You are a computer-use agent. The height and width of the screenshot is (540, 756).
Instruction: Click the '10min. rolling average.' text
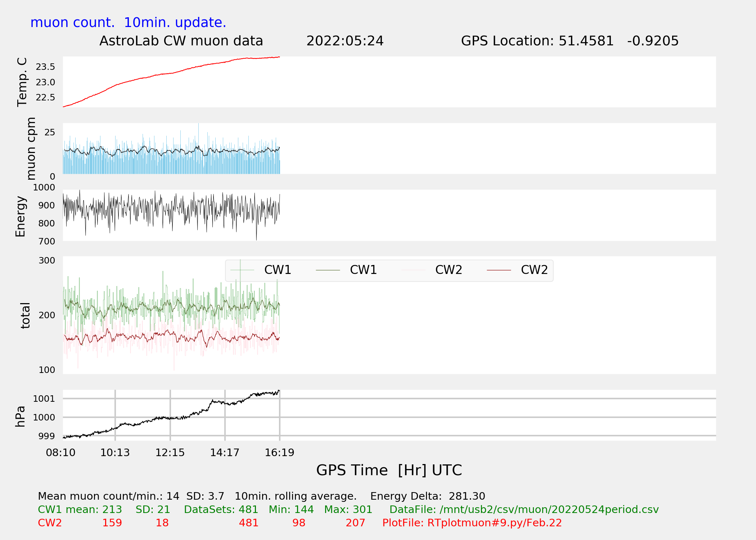pyautogui.click(x=296, y=496)
